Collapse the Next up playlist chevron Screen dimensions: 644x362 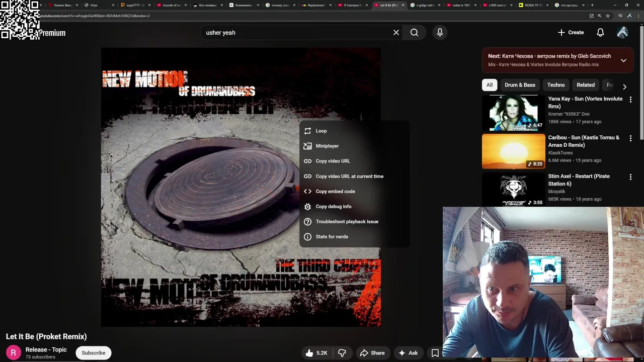pos(623,60)
